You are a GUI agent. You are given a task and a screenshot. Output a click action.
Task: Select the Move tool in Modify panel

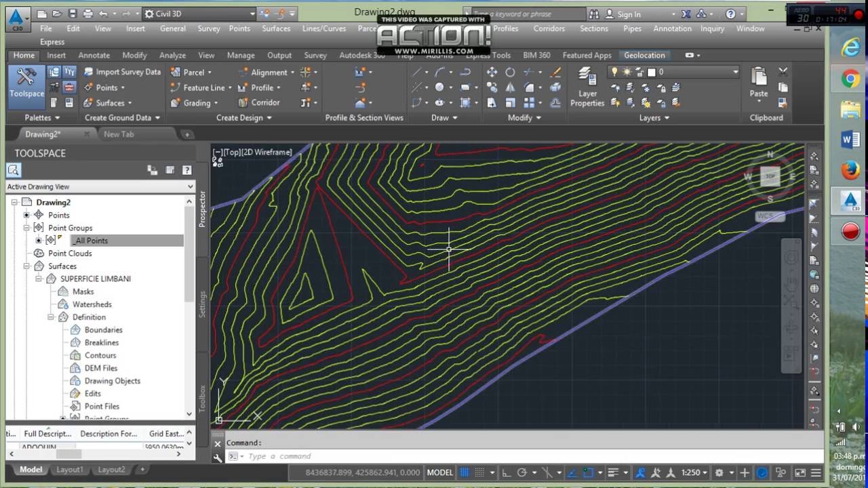[x=492, y=72]
